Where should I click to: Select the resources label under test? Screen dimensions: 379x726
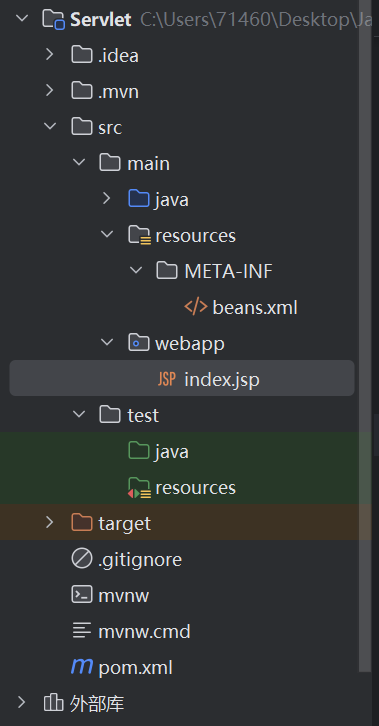coord(196,488)
